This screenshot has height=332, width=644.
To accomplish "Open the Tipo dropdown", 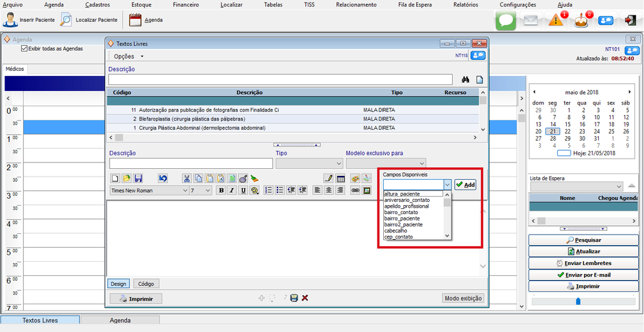I will coord(339,164).
